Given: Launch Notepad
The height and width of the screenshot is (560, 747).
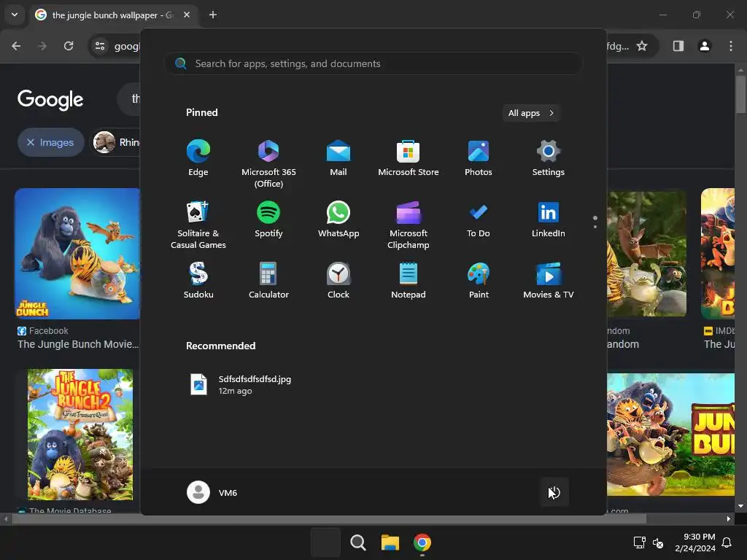Looking at the screenshot, I should coord(409,281).
